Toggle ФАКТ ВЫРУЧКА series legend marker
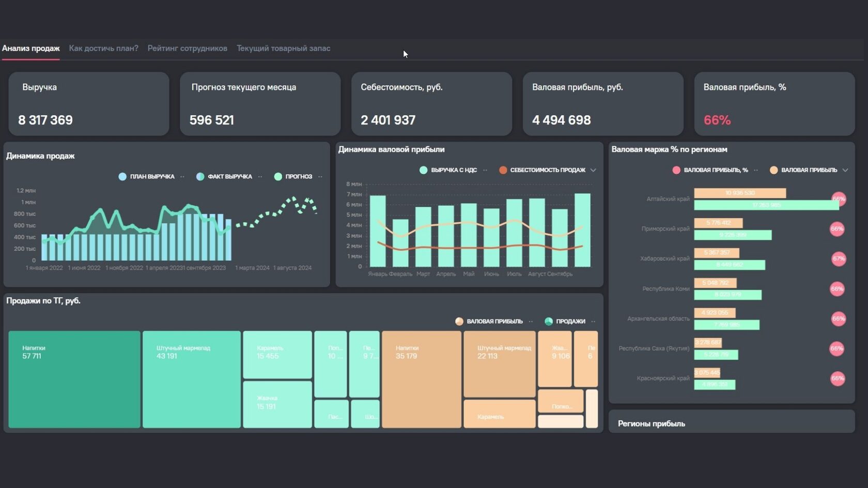The width and height of the screenshot is (868, 488). coord(200,177)
